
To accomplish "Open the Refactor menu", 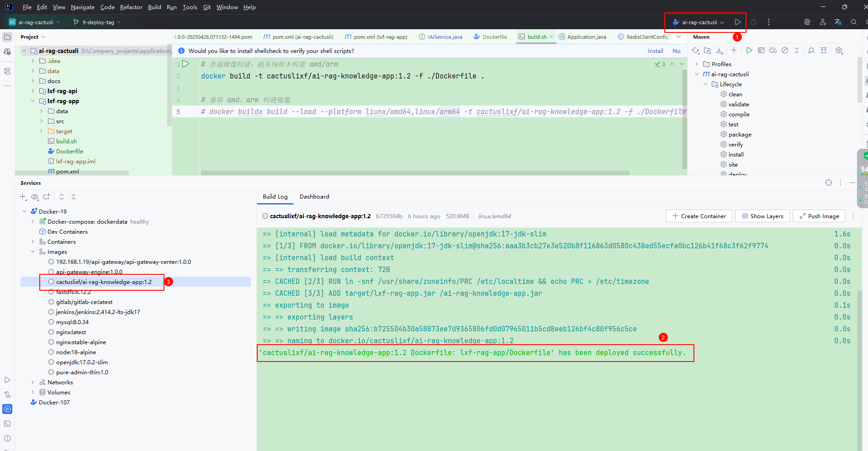I will 131,7.
